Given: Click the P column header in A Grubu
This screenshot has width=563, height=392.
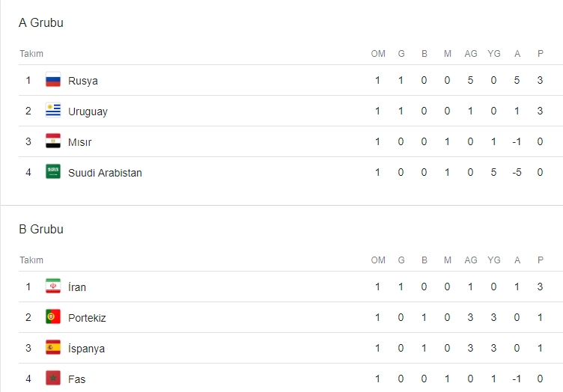Looking at the screenshot, I should pyautogui.click(x=540, y=54).
